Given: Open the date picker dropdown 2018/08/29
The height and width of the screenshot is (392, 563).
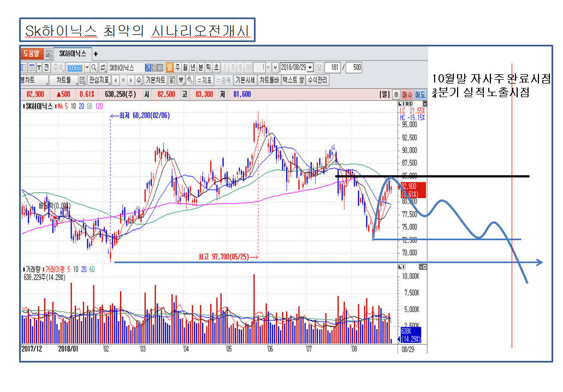Looking at the screenshot, I should click(311, 68).
